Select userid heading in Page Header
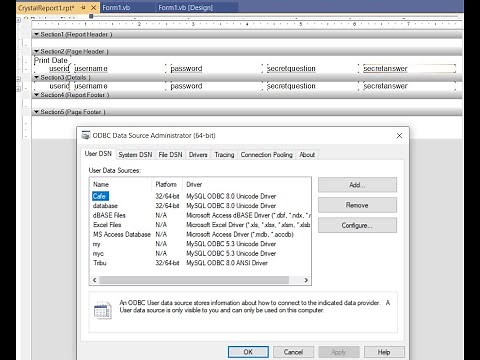 click(59, 68)
